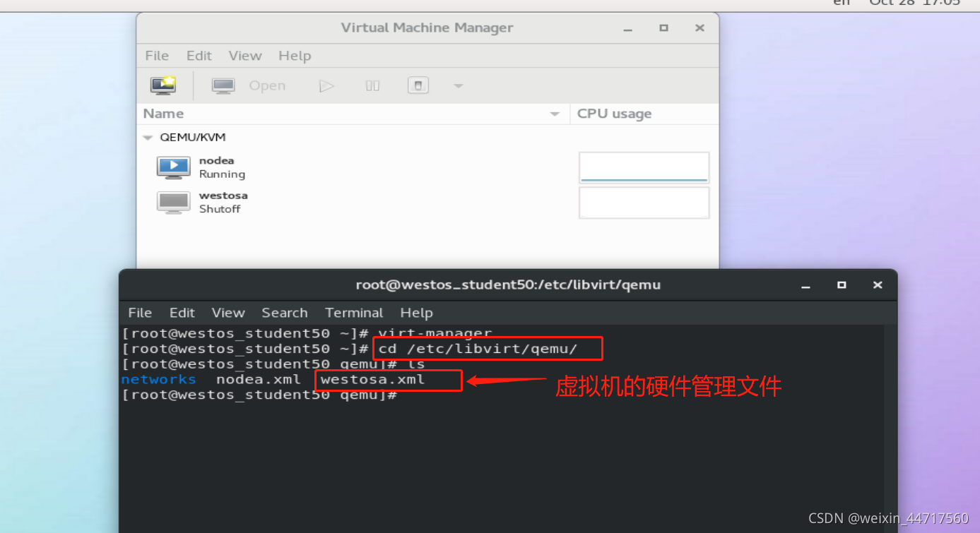Open shutdown options dropdown arrow
This screenshot has width=980, height=533.
459,86
